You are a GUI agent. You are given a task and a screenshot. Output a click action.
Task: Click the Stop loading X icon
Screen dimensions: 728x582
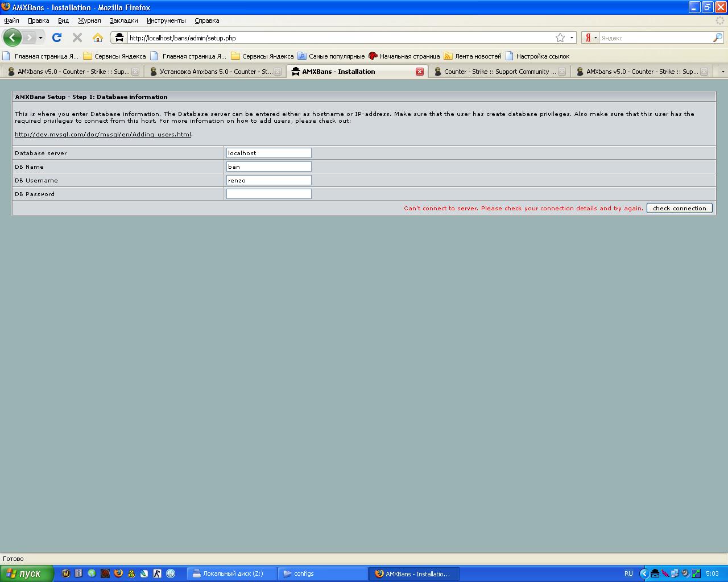(x=77, y=38)
